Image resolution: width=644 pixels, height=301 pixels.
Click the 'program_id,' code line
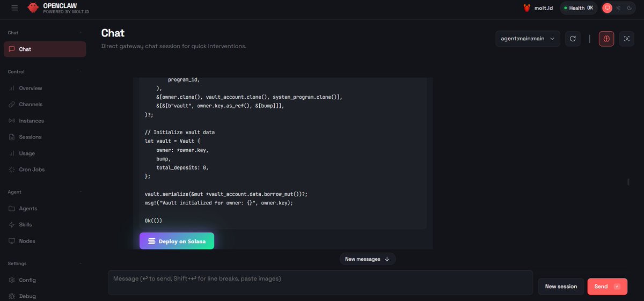click(x=184, y=79)
